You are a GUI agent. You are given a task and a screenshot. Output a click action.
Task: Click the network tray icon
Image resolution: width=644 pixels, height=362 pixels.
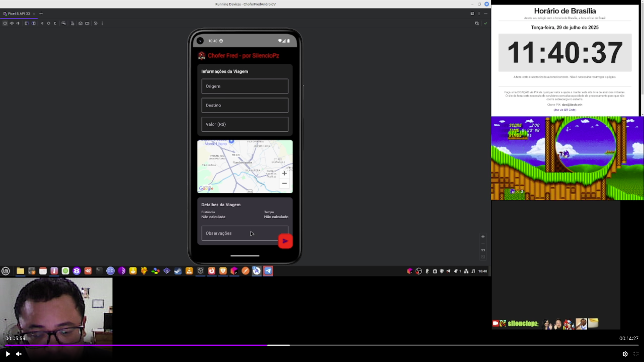466,271
